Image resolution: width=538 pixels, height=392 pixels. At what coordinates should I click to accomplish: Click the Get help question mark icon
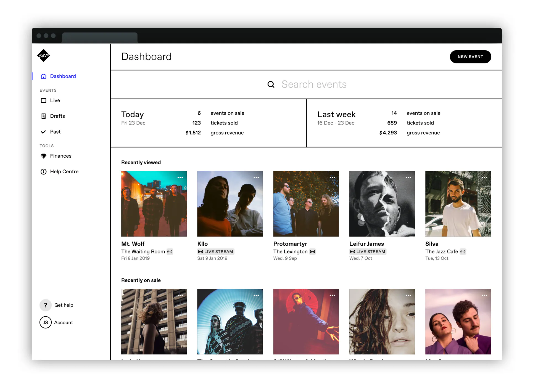pyautogui.click(x=46, y=305)
